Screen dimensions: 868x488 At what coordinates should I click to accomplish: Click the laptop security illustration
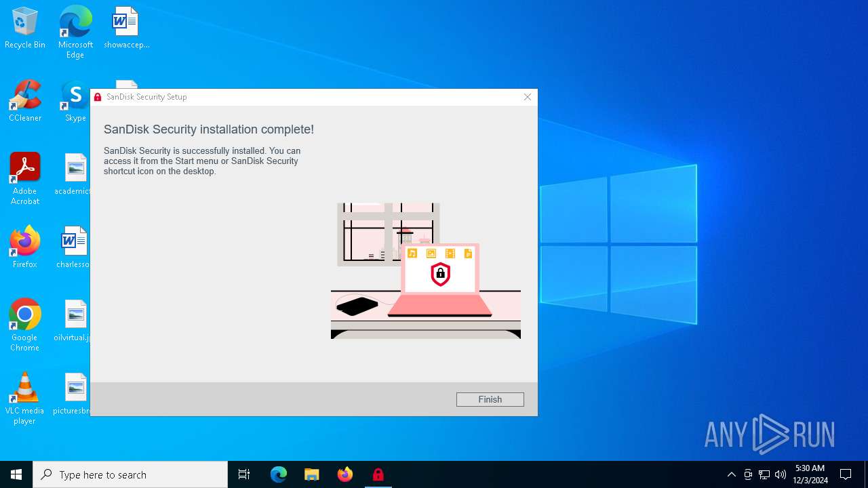[x=426, y=271]
